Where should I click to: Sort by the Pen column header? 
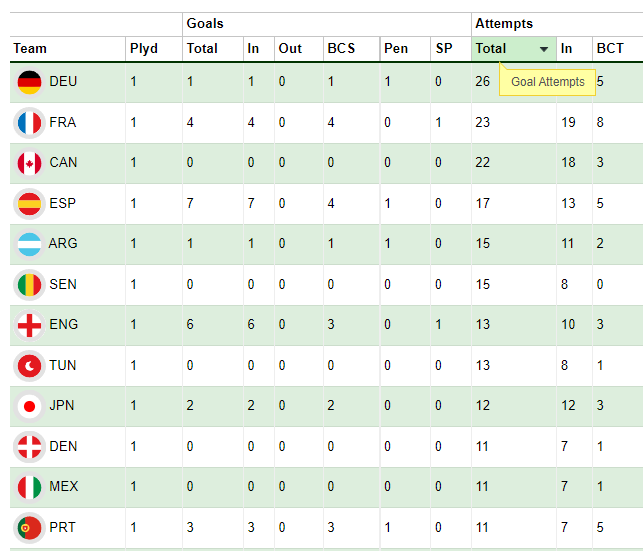[x=396, y=48]
